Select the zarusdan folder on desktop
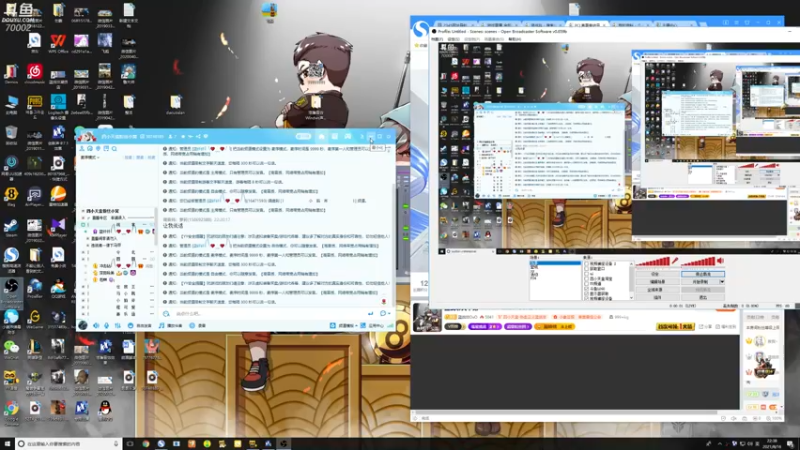 point(175,105)
